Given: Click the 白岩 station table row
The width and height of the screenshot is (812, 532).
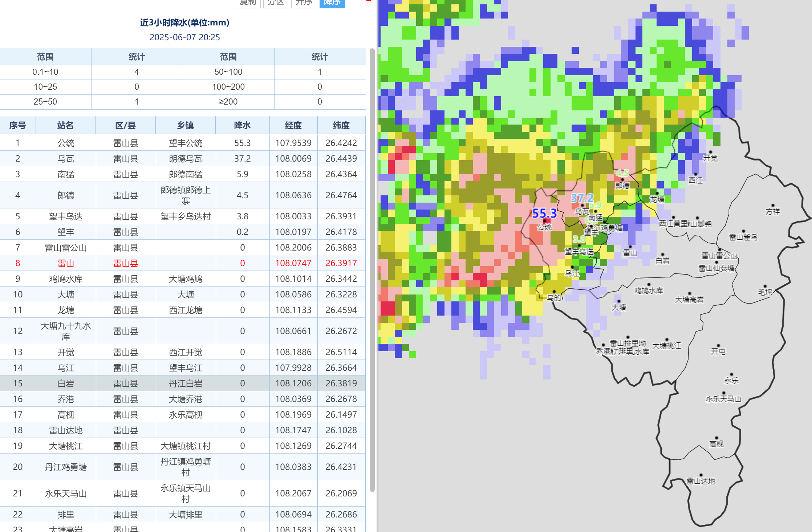Looking at the screenshot, I should (x=66, y=383).
